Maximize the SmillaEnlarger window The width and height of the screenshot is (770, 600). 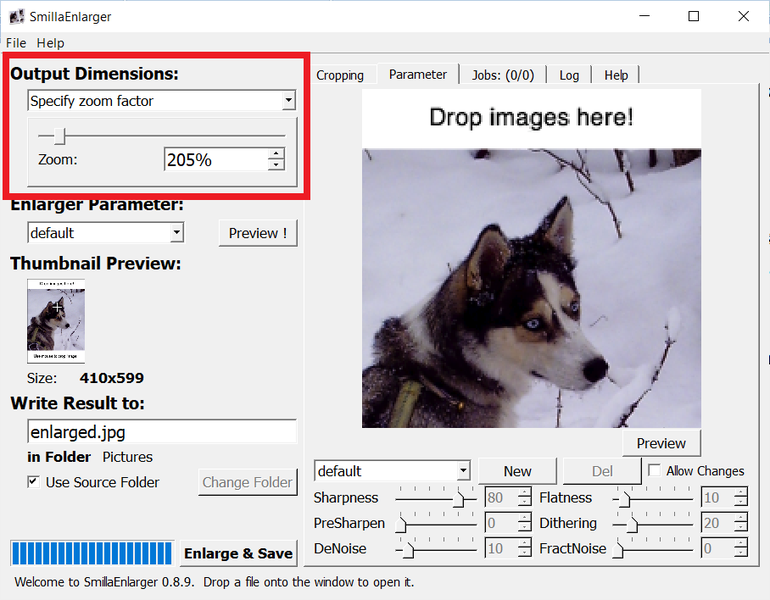click(x=693, y=16)
